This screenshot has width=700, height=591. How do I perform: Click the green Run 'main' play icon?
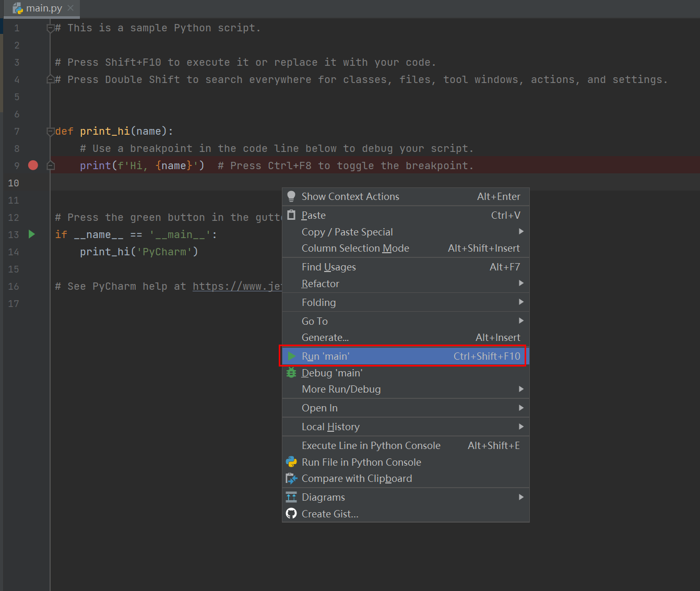point(291,356)
